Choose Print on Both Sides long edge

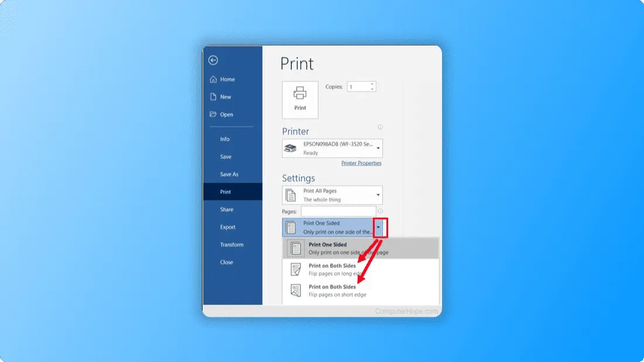pos(361,269)
